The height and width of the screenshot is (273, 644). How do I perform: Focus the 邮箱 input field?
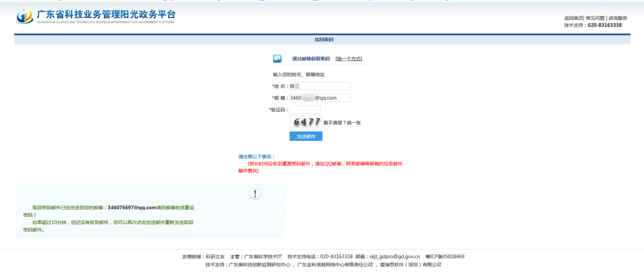(x=319, y=98)
